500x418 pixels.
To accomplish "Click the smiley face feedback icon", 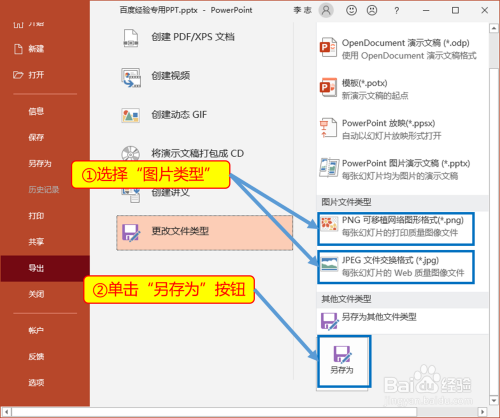I will tap(351, 10).
